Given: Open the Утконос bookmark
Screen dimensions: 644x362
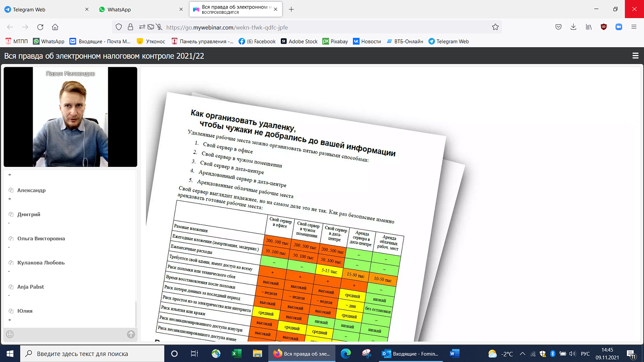Looking at the screenshot, I should 151,41.
